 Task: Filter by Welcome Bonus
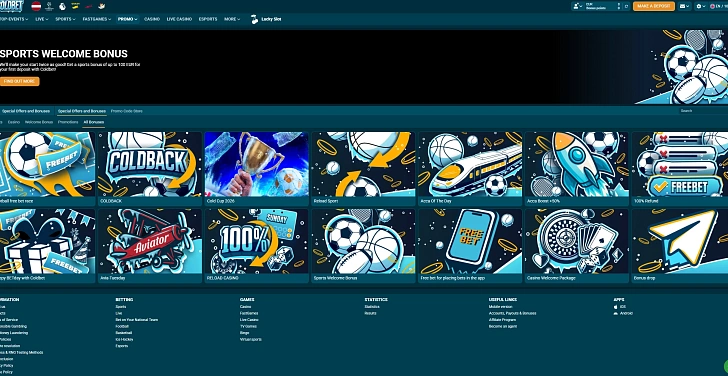(39, 122)
